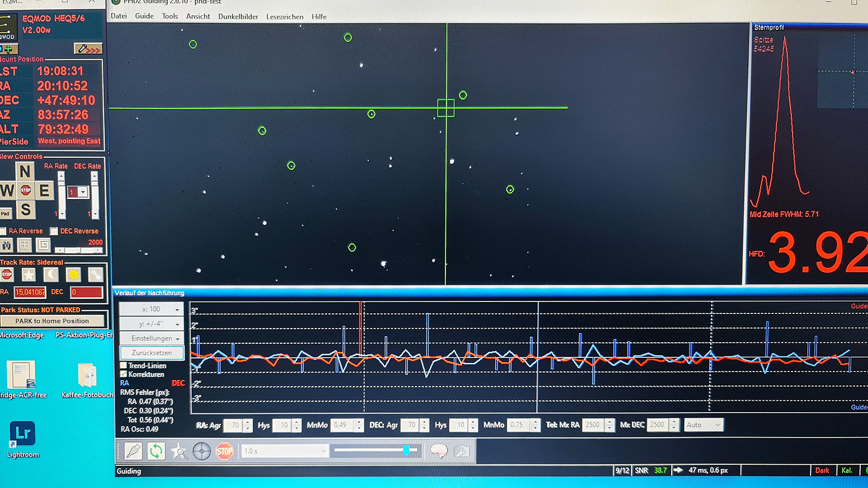Open Dunkelbilder menu
868x488 pixels.
[238, 17]
